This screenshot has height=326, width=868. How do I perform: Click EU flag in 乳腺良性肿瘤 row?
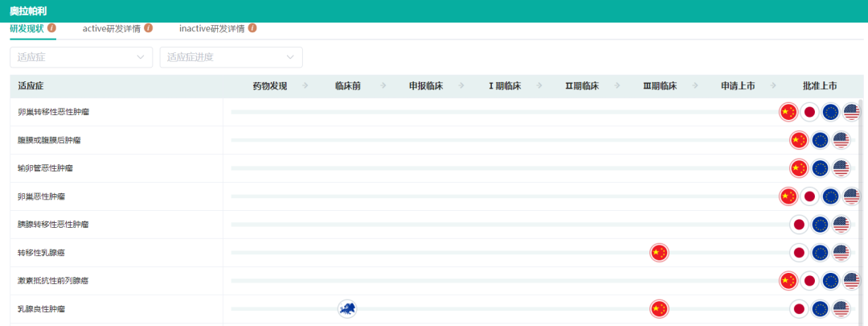[x=820, y=308]
